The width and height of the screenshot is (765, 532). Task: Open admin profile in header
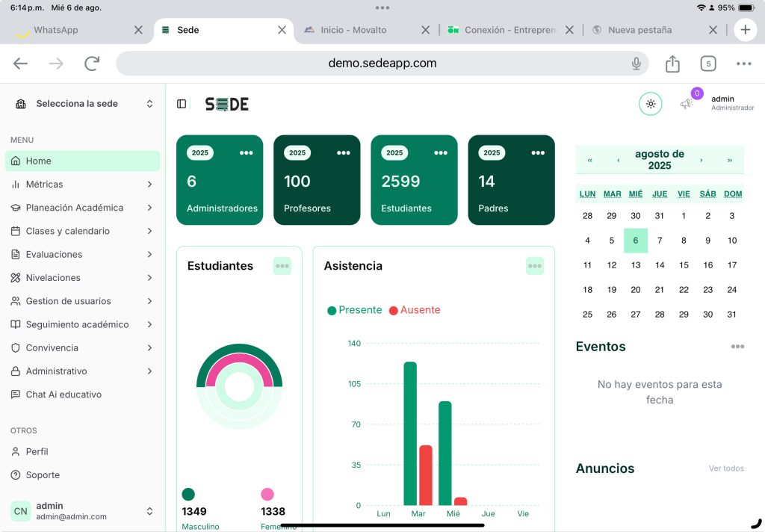click(732, 103)
